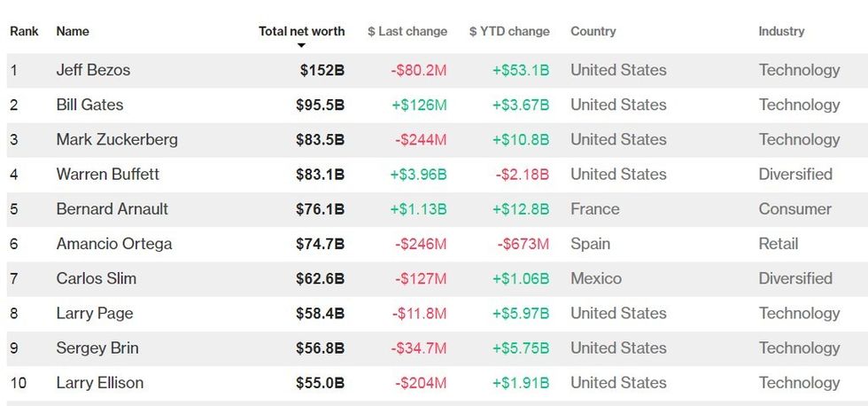The image size is (868, 406).
Task: Click France in the Country column
Action: click(594, 209)
